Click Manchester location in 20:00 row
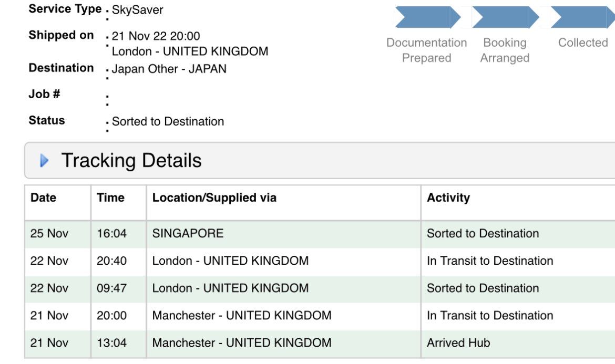This screenshot has width=615, height=364. 242,316
